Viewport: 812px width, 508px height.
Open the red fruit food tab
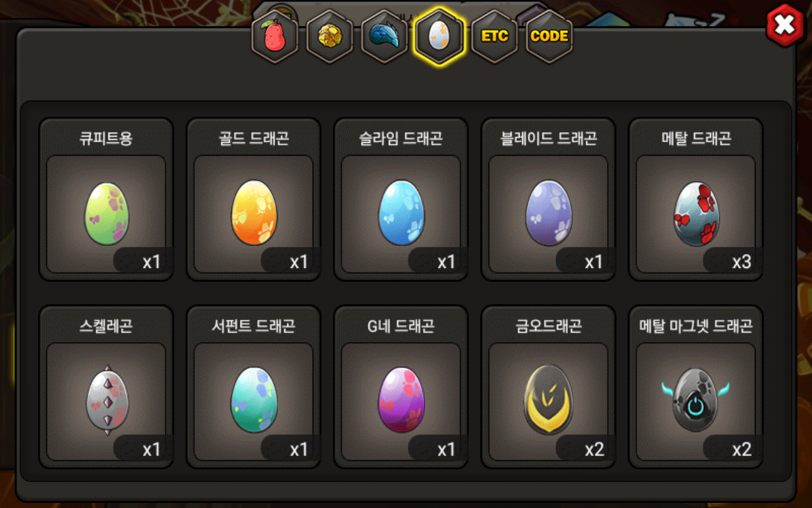coord(275,36)
